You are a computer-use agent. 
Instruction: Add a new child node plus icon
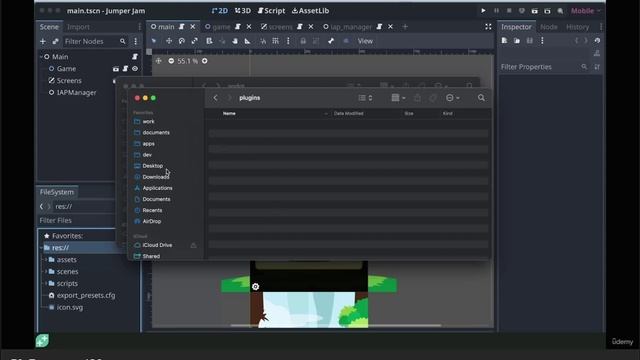click(x=43, y=41)
